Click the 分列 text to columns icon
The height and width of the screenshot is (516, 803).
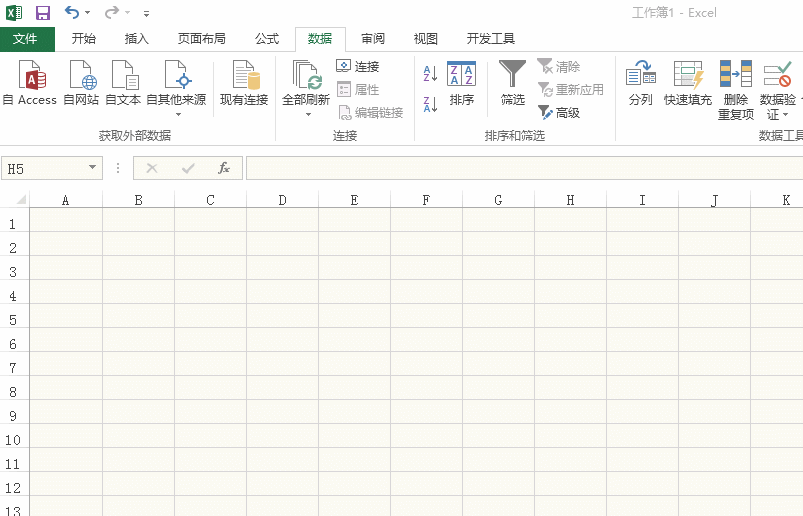(x=641, y=74)
